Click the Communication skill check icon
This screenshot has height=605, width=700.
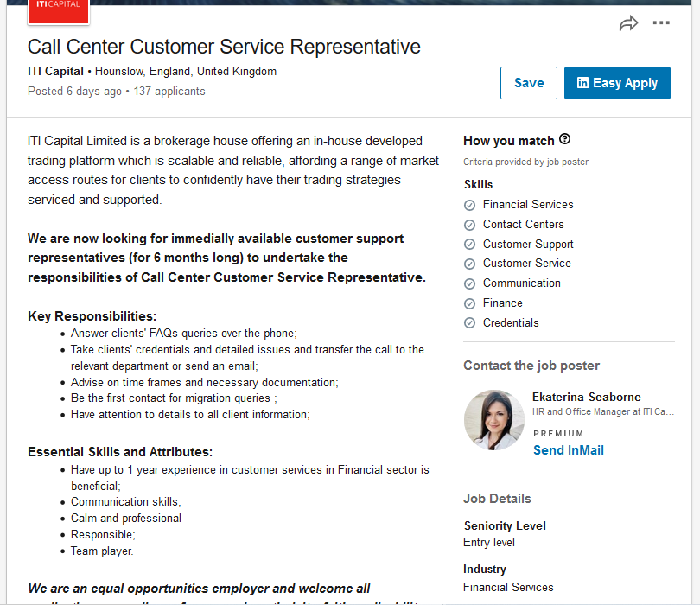point(469,283)
